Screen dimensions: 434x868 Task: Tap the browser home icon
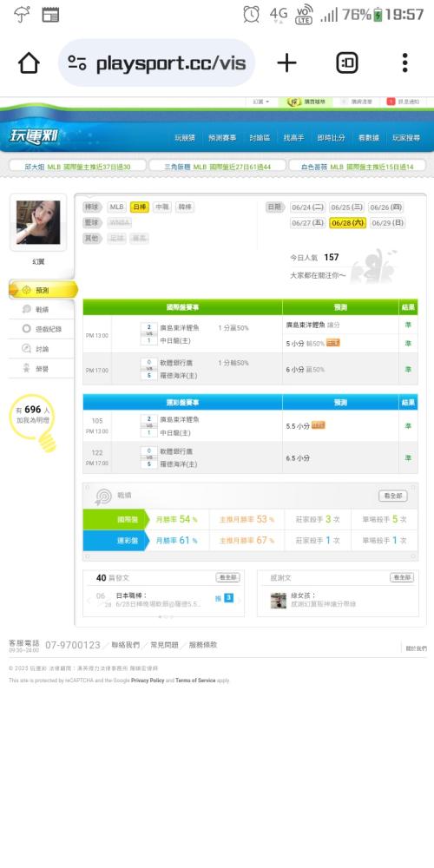click(x=29, y=62)
